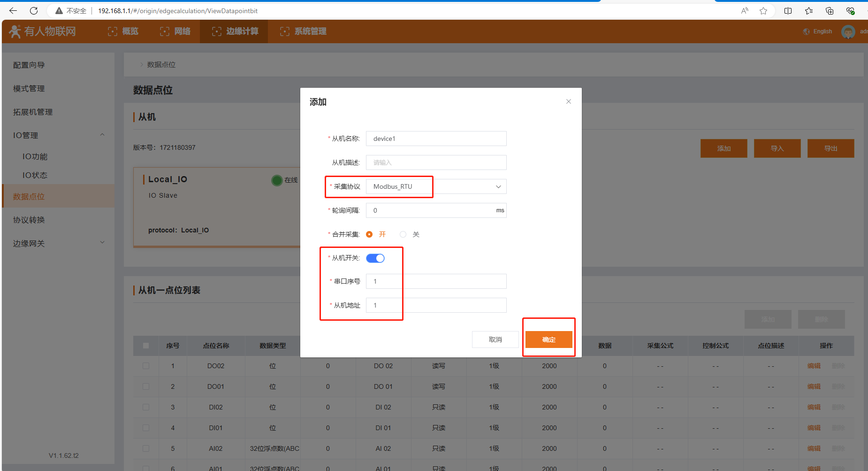Viewport: 868px width, 471px height.
Task: Open the 网络 navigation tab
Action: tap(175, 31)
